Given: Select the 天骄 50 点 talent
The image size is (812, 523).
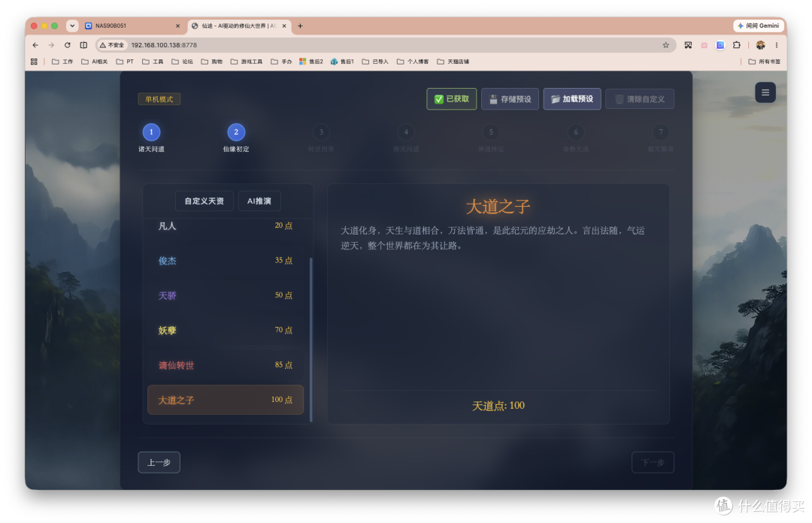Looking at the screenshot, I should point(226,295).
